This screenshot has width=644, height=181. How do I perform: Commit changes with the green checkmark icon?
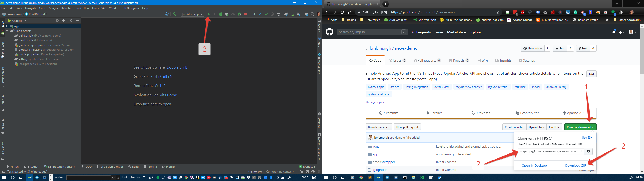(266, 14)
